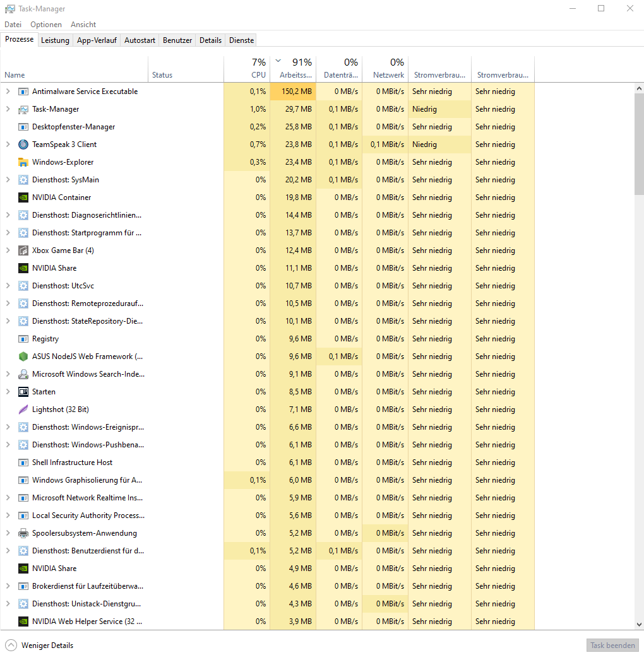Sort by the Datenträger column header
This screenshot has width=644, height=660.
coord(340,69)
